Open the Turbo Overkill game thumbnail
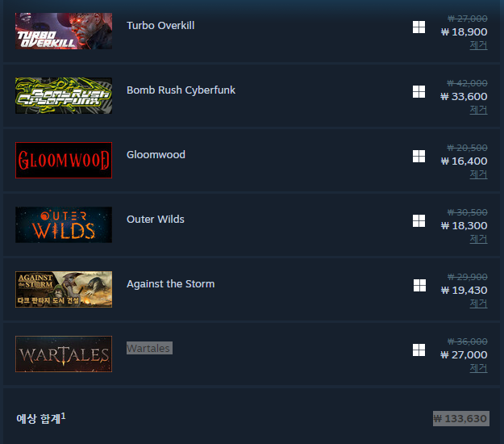Screen dimensions: 504x444 click(x=64, y=31)
